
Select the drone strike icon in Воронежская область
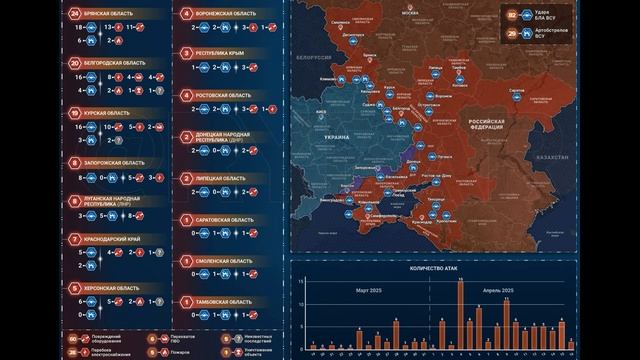coord(204,27)
